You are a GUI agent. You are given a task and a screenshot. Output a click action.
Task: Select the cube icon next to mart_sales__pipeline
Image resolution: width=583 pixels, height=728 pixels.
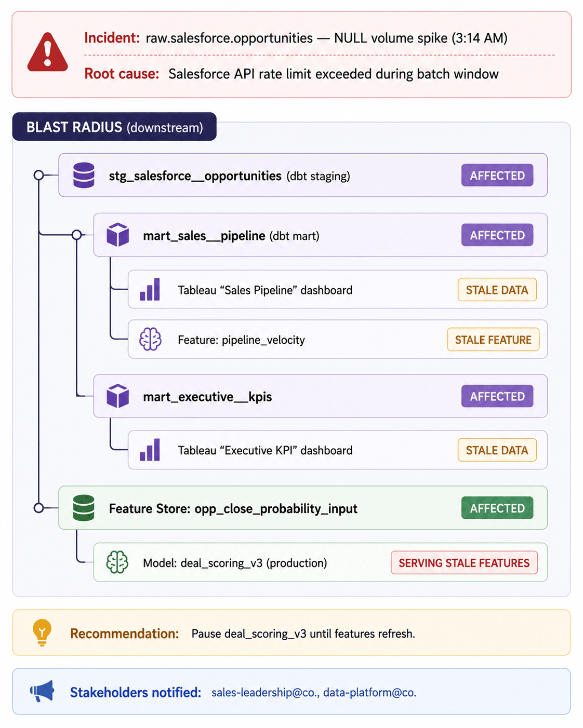tap(118, 235)
